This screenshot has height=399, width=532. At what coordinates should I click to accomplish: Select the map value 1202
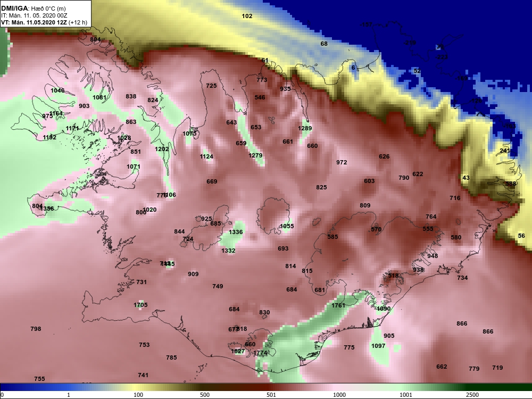coord(162,149)
